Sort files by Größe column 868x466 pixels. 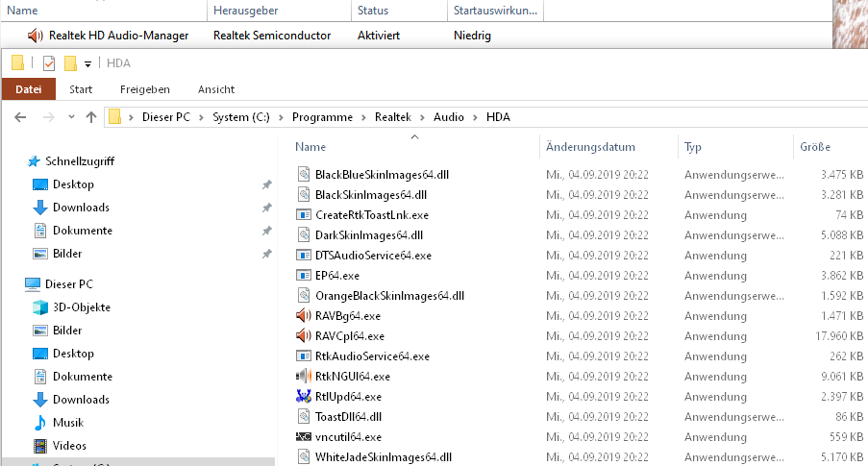(x=815, y=147)
